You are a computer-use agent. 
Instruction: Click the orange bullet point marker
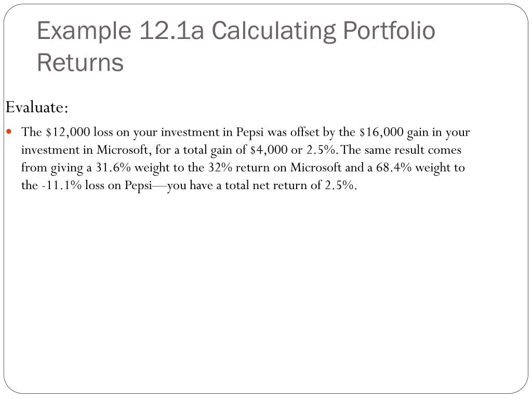tap(10, 131)
